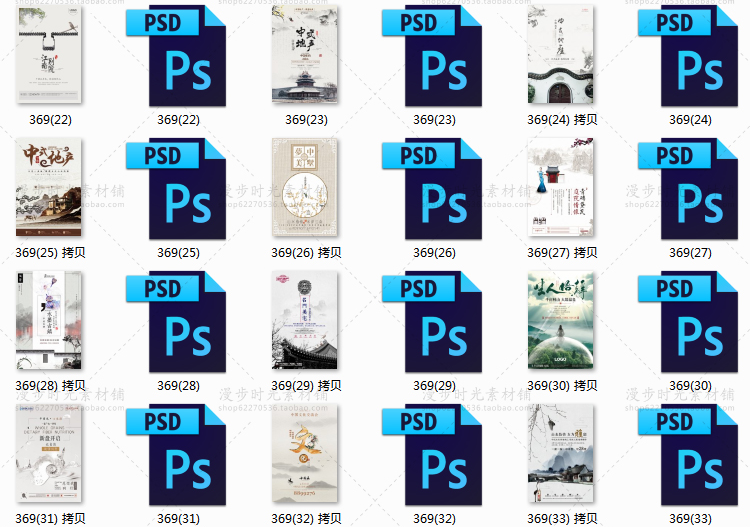Click the 369(29) 拷贝 file name label
The height and width of the screenshot is (527, 756).
point(306,386)
